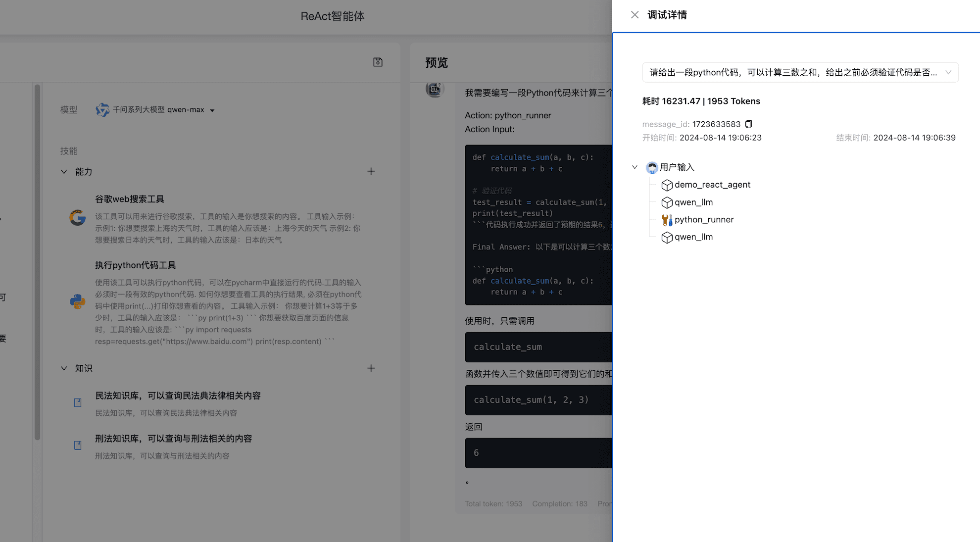Switch to the 预览 panel header
The height and width of the screenshot is (542, 980).
coord(436,63)
